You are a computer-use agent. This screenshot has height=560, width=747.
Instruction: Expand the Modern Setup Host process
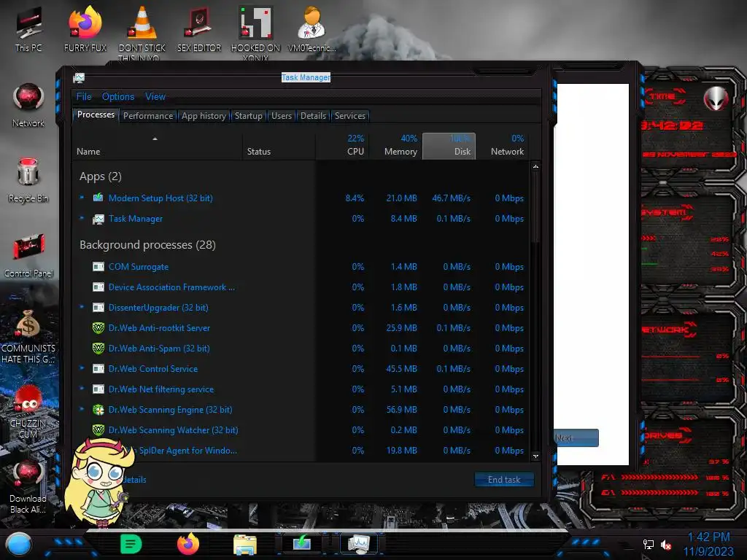pos(82,197)
